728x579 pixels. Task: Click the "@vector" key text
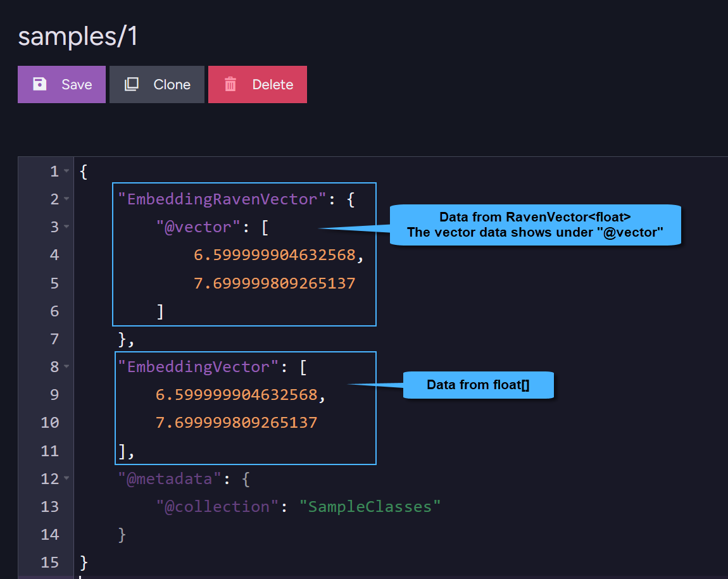coord(198,227)
